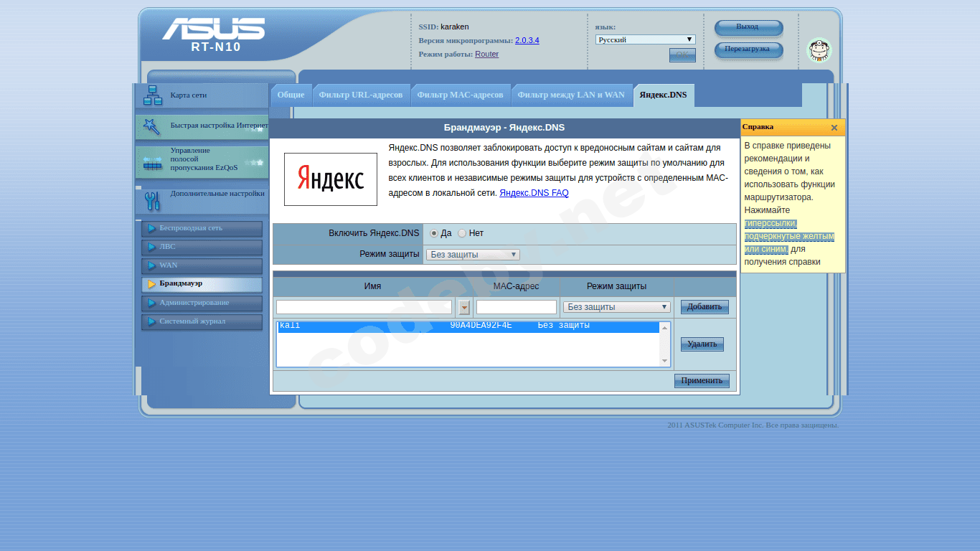Click the OK button under language

coord(682,55)
